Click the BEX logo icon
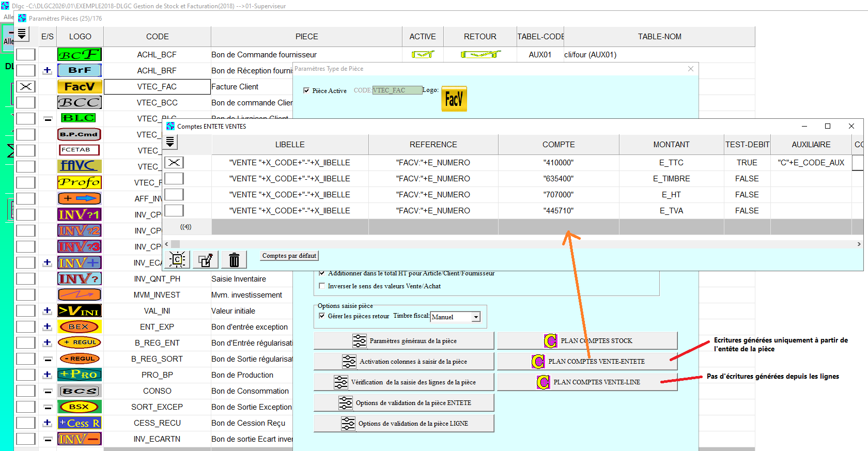868x451 pixels. [80, 326]
